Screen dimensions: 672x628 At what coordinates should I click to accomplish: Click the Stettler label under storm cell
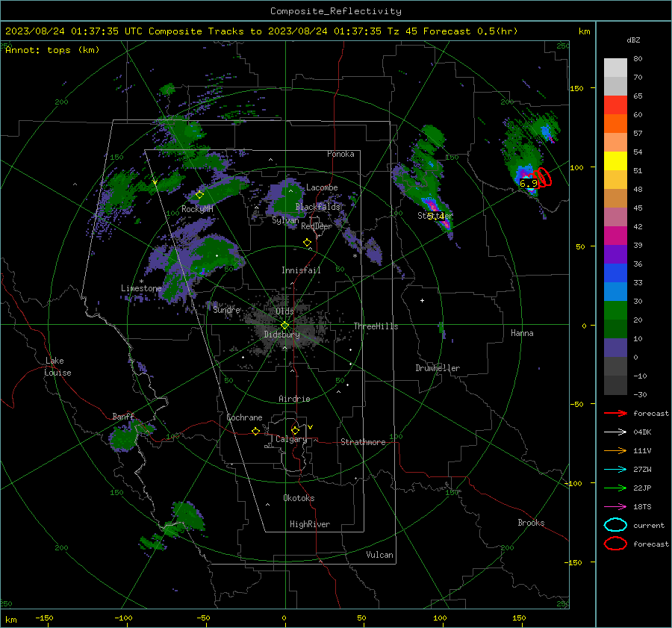click(x=435, y=216)
